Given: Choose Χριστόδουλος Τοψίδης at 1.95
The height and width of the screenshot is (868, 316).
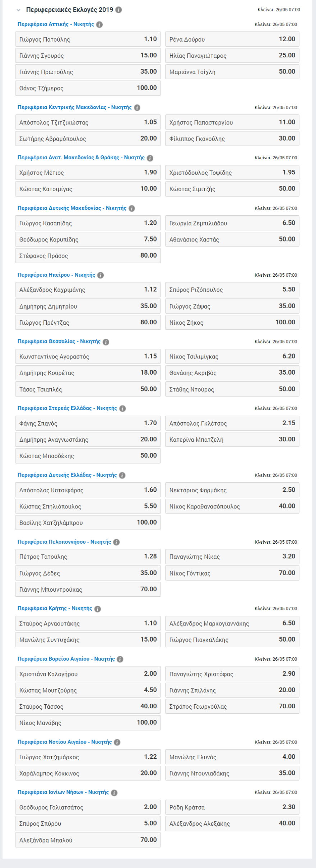Looking at the screenshot, I should click(232, 173).
